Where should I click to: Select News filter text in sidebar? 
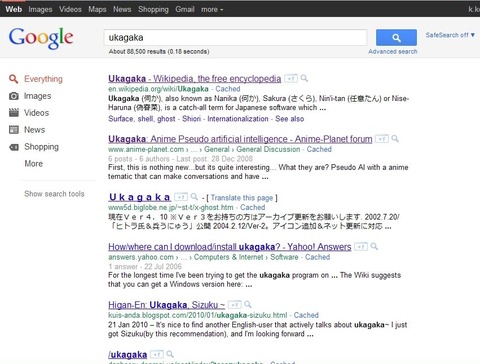coord(35,130)
